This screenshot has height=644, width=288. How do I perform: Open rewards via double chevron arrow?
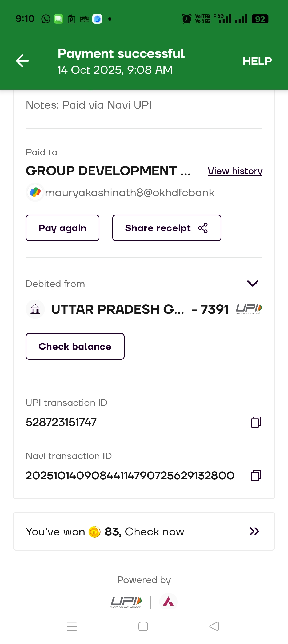[254, 531]
